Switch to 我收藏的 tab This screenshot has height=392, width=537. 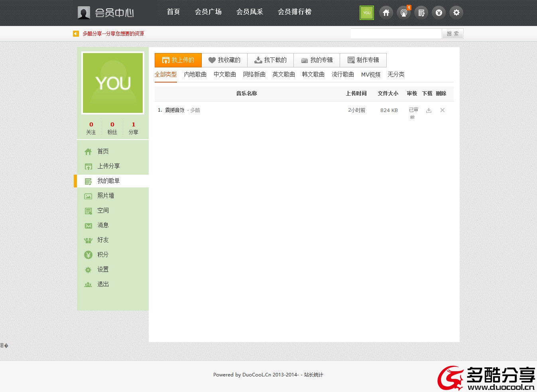pyautogui.click(x=224, y=60)
